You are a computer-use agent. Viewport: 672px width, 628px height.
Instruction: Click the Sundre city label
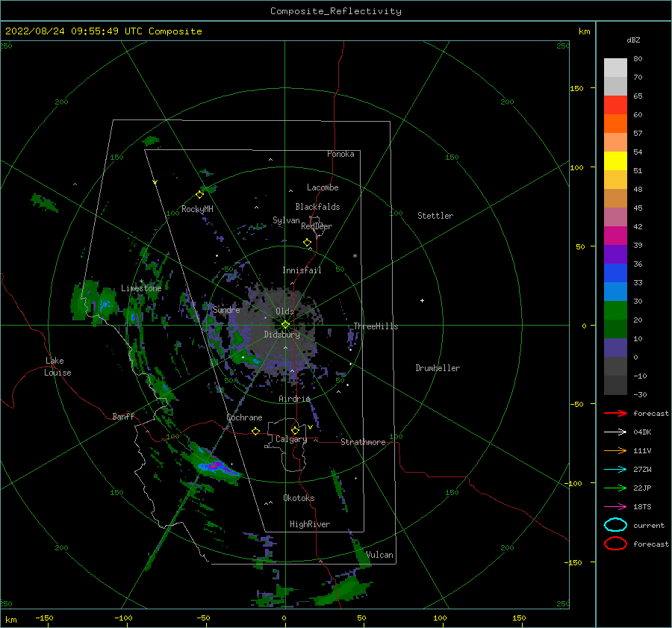click(226, 310)
